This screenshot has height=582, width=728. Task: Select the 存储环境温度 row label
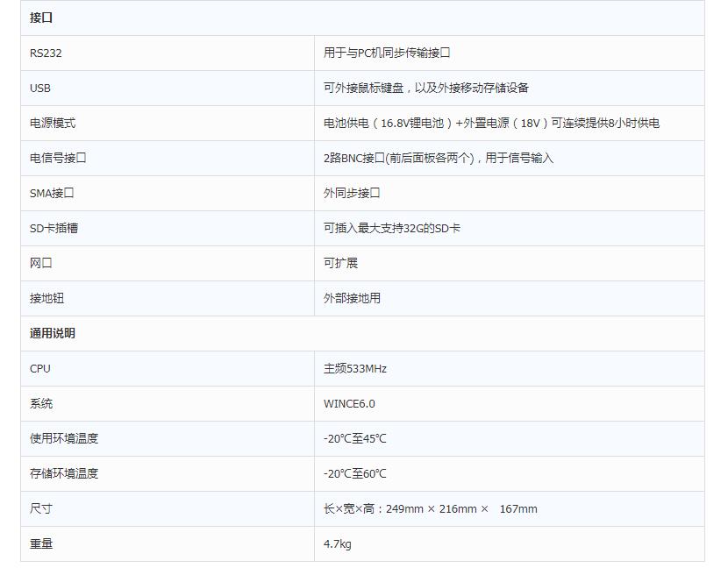coord(64,473)
